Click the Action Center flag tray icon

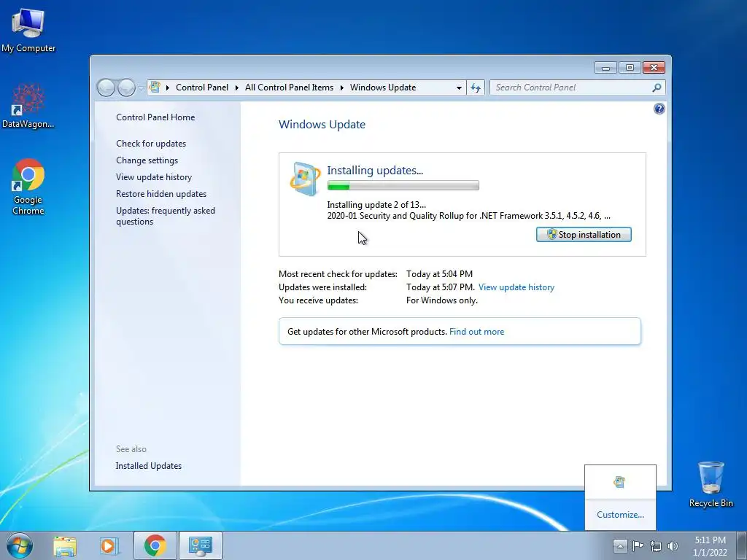coord(638,545)
